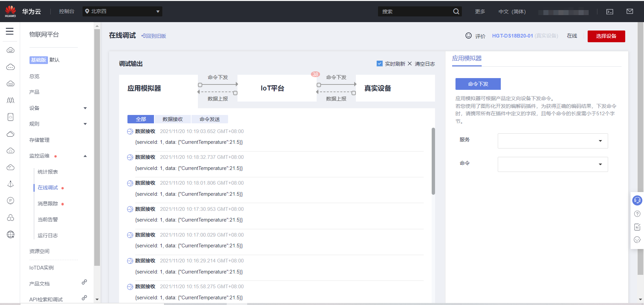
Task: Open 统计报表 in the sidebar
Action: 48,172
